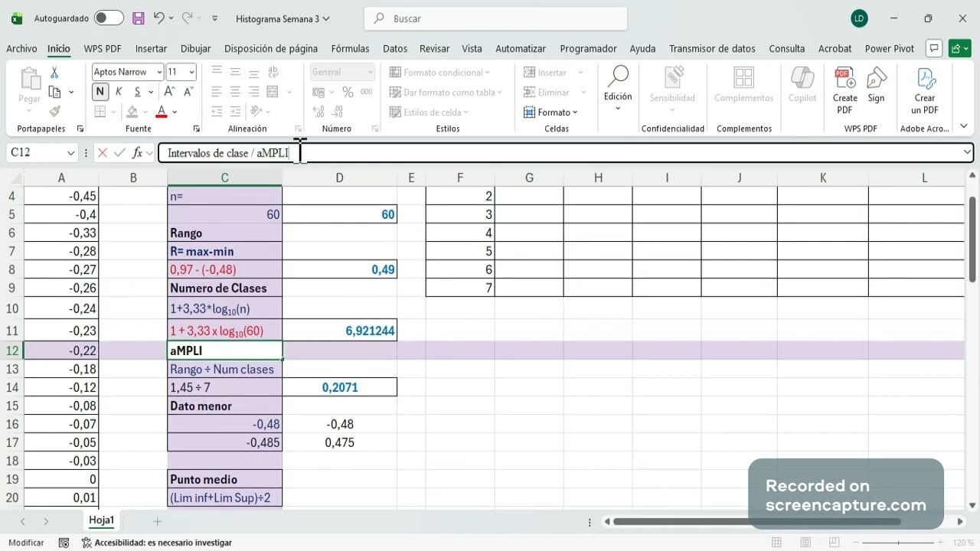
Task: Click the center horizontal align icon
Action: point(235,92)
